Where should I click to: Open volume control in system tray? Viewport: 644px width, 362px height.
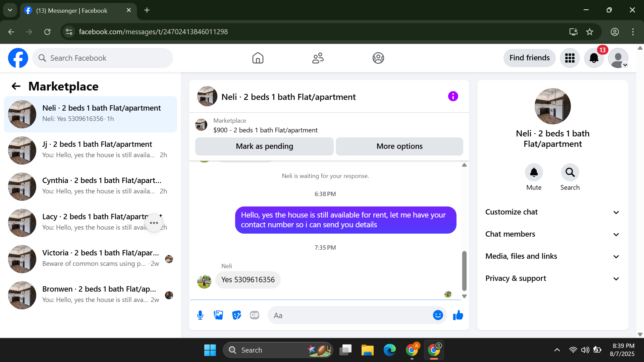pyautogui.click(x=585, y=350)
